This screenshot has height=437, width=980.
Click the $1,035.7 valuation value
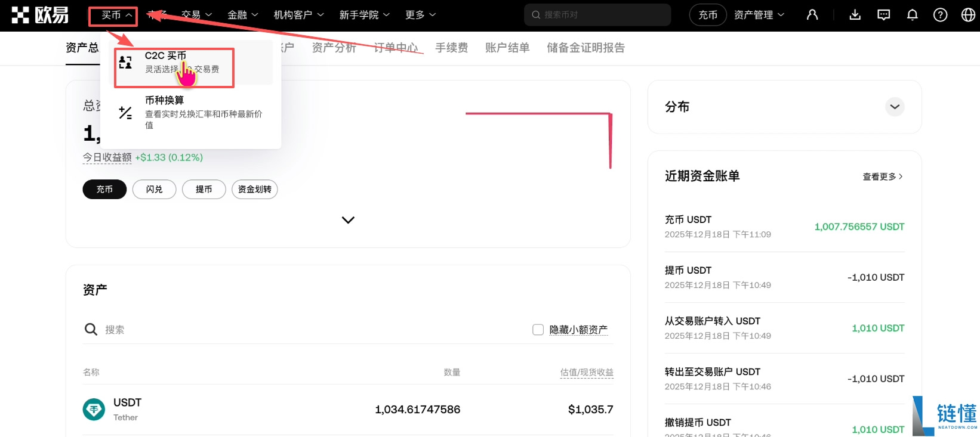[590, 410]
